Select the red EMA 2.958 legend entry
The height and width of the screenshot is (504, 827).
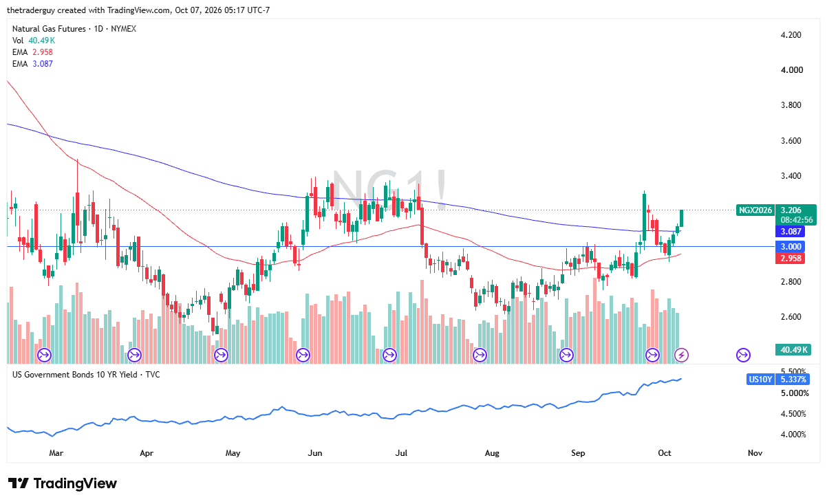coord(32,52)
